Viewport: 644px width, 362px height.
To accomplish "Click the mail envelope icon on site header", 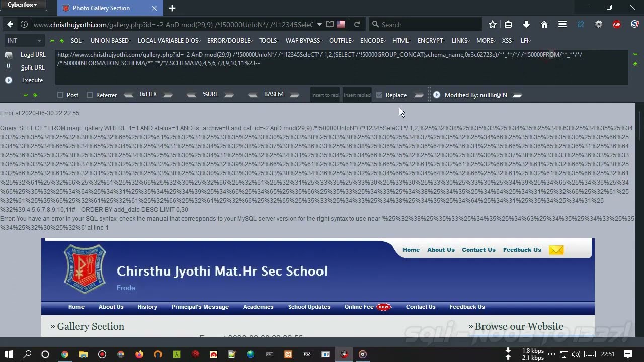I will tap(556, 250).
